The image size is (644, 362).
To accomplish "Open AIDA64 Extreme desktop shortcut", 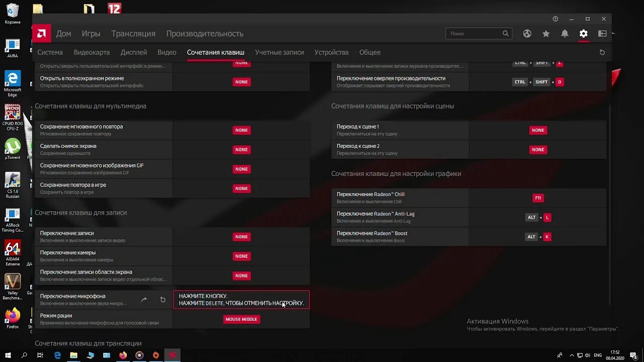I will coord(13,253).
